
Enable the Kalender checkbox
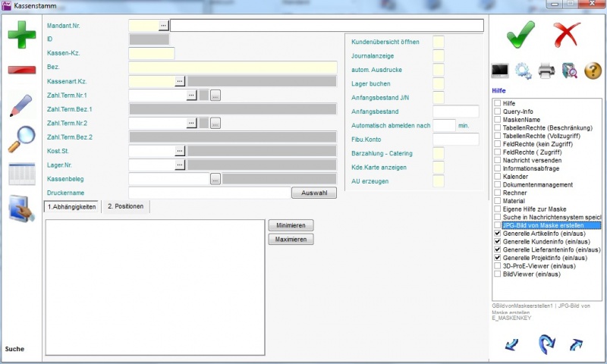pos(497,177)
